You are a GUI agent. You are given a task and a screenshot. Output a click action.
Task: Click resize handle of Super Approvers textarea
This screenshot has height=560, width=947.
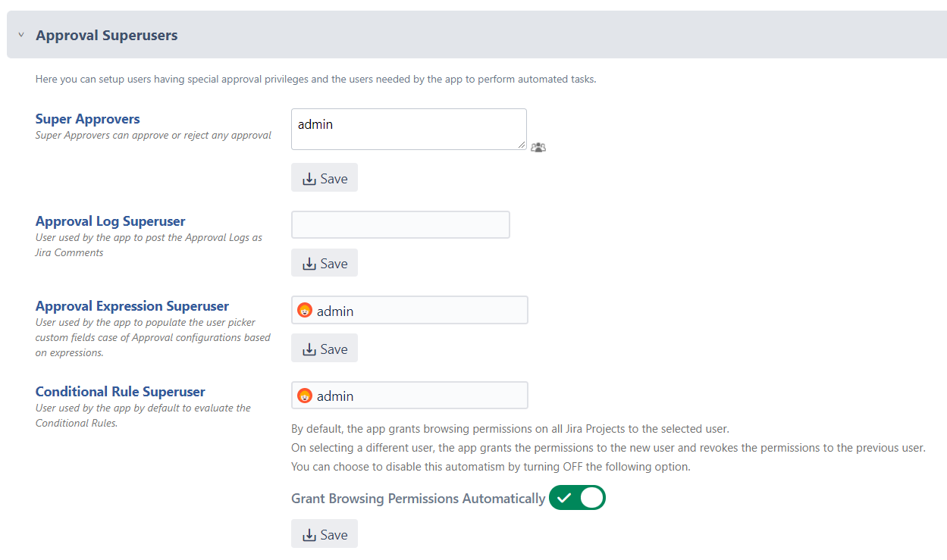[x=522, y=145]
